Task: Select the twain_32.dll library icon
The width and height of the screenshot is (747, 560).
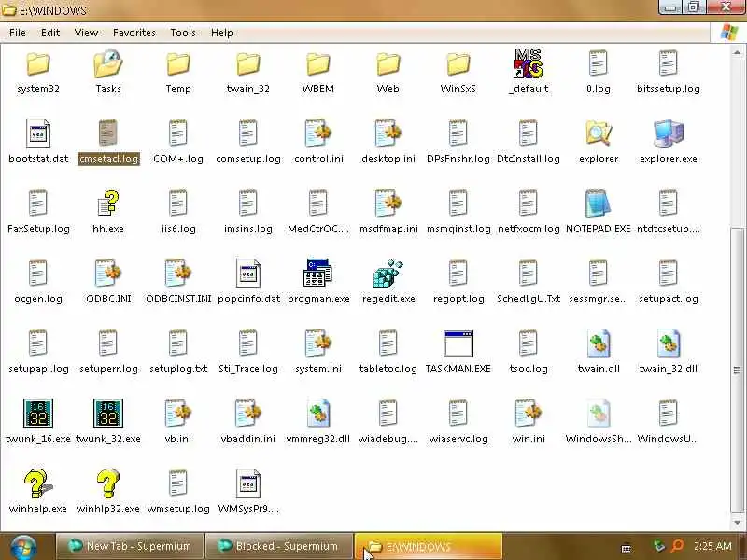Action: tap(669, 343)
